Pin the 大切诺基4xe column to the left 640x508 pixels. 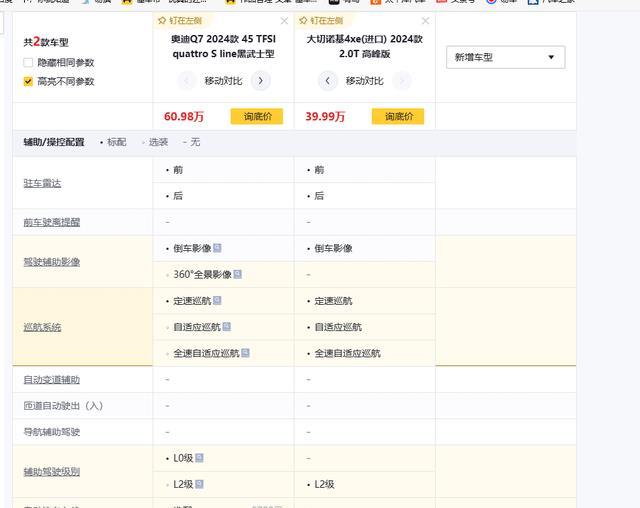click(321, 21)
